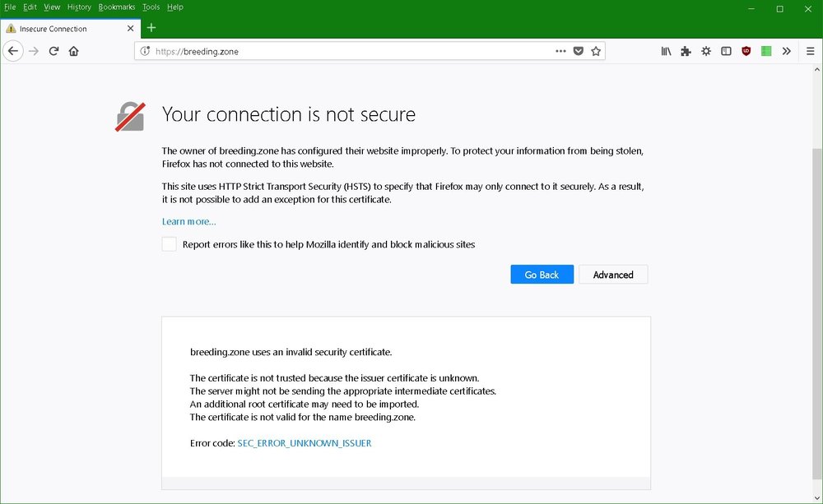This screenshot has width=823, height=504.
Task: Toggle the sidebar view icon
Action: click(x=726, y=51)
